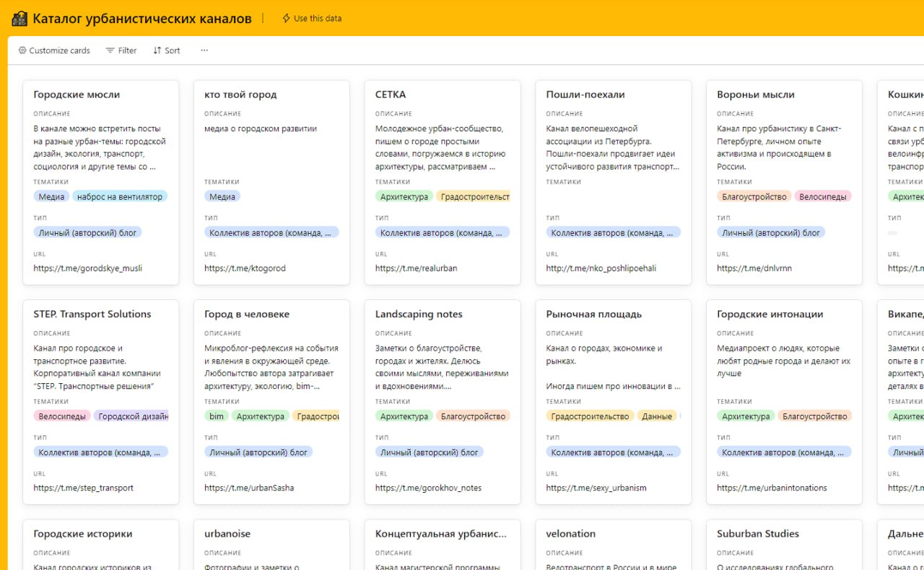
Task: Click Личный (авторский) блог in Landscaping notes
Action: point(430,452)
